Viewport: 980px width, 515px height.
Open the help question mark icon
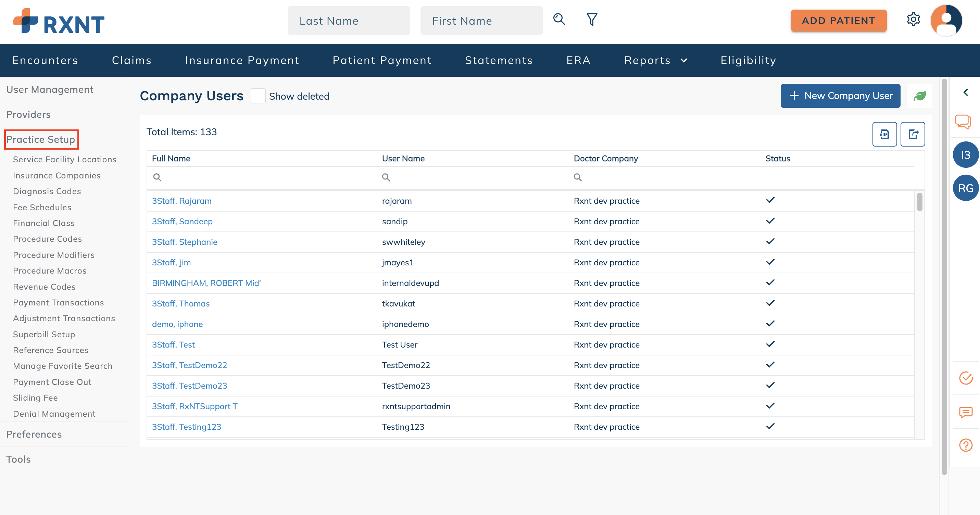coord(966,445)
